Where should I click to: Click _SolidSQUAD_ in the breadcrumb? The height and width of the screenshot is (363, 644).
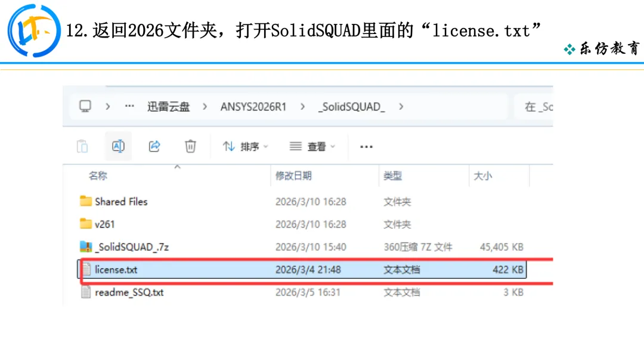(x=352, y=107)
